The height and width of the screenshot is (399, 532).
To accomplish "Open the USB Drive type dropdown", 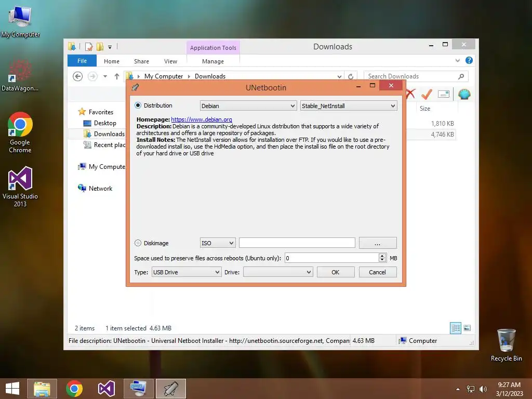I will point(186,272).
